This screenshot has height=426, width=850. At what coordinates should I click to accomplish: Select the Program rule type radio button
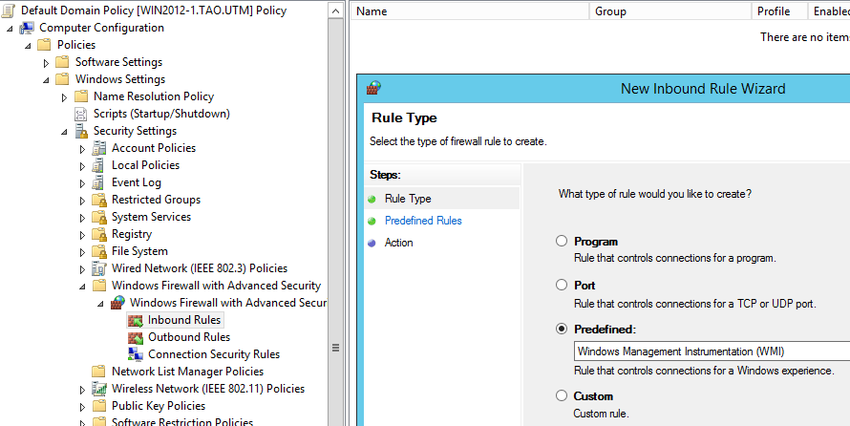point(562,241)
